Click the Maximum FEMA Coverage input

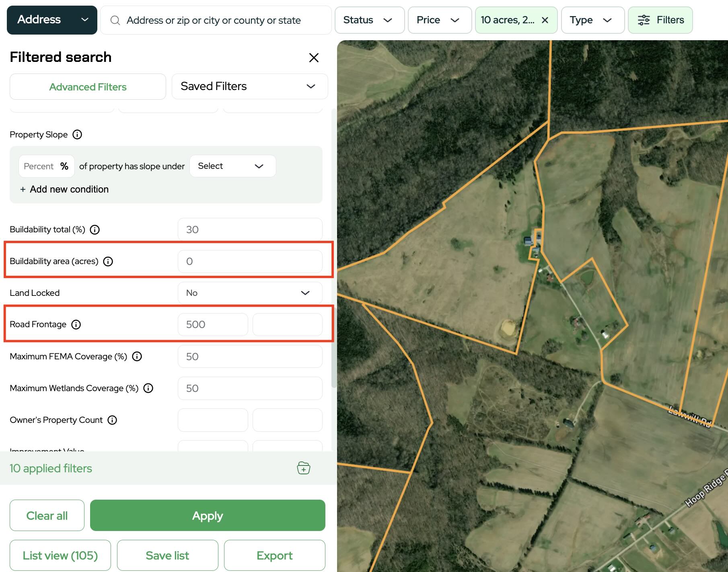[x=250, y=357]
